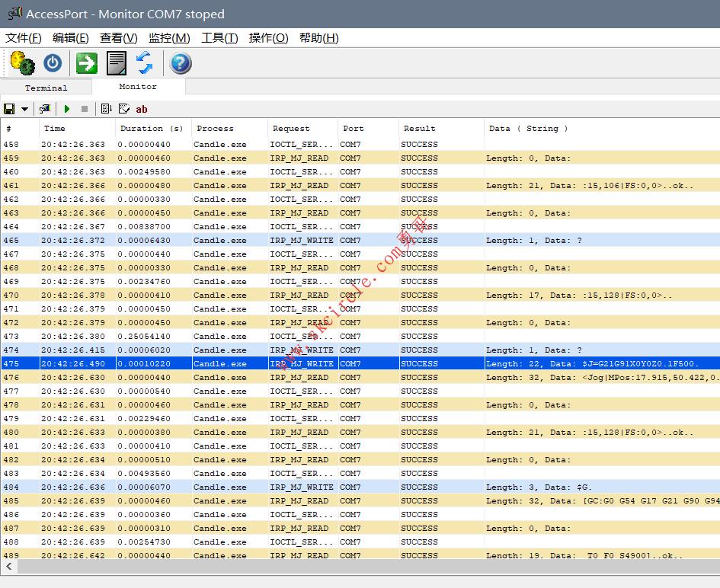Click the Process column header
This screenshot has width=720, height=588.
(x=229, y=129)
